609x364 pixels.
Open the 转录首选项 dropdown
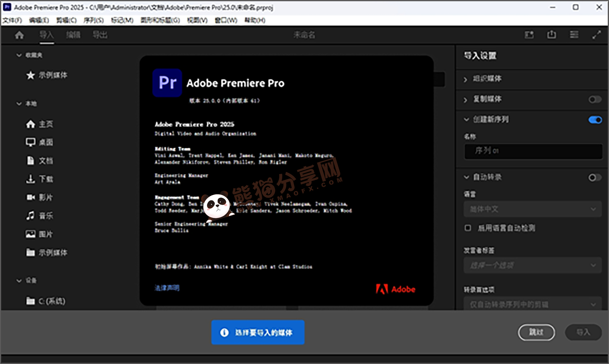click(533, 303)
